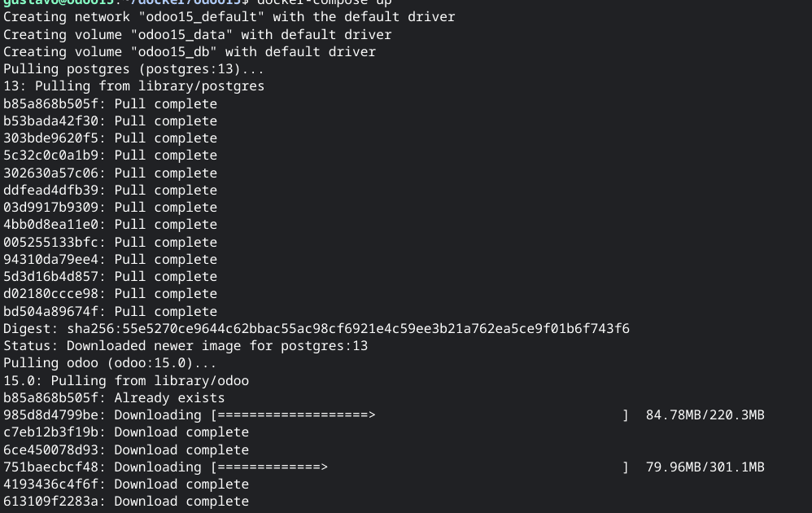The width and height of the screenshot is (812, 513).
Task: Click the 84.78MB/220.3MB download size text
Action: [705, 415]
